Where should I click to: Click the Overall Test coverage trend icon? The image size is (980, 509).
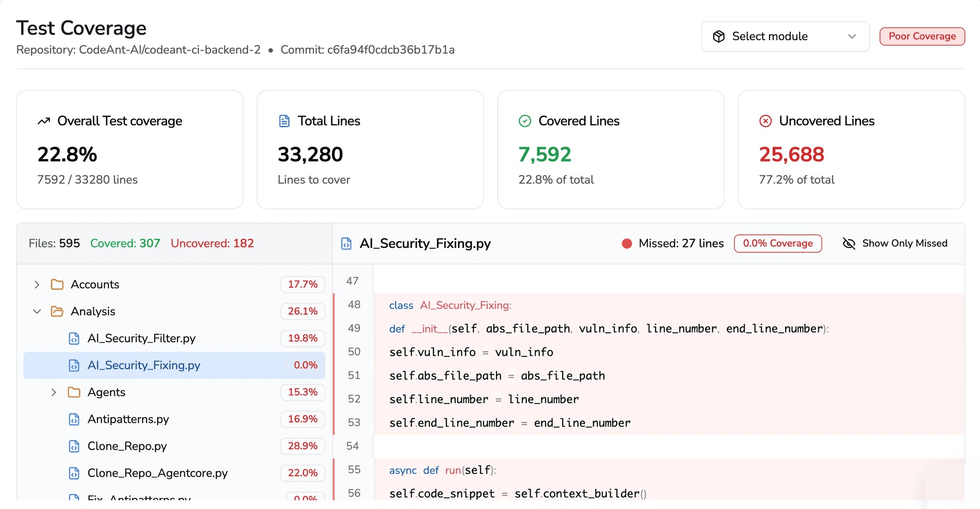pos(44,121)
